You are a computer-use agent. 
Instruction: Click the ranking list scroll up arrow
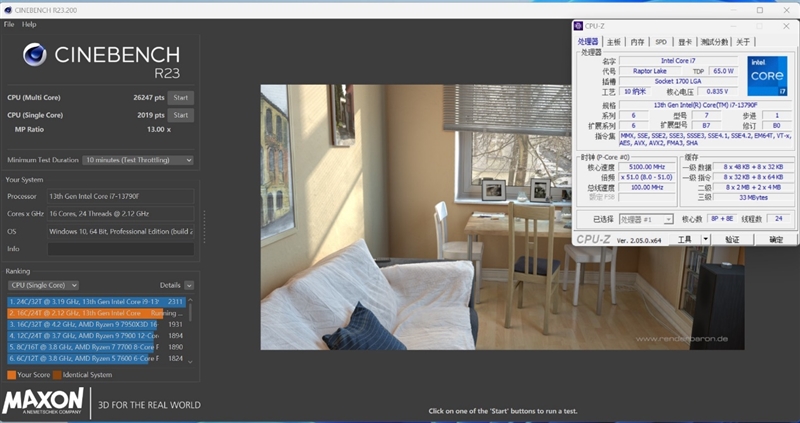click(190, 300)
